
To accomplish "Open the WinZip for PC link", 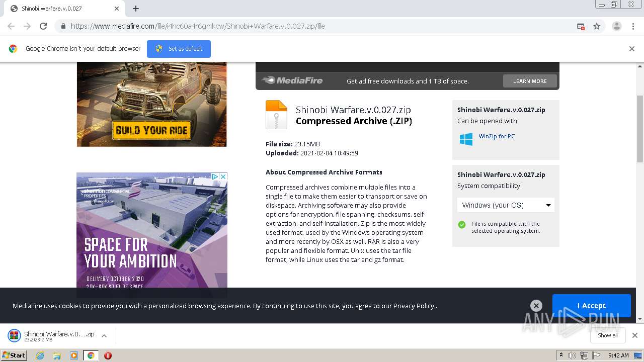I will (x=497, y=136).
